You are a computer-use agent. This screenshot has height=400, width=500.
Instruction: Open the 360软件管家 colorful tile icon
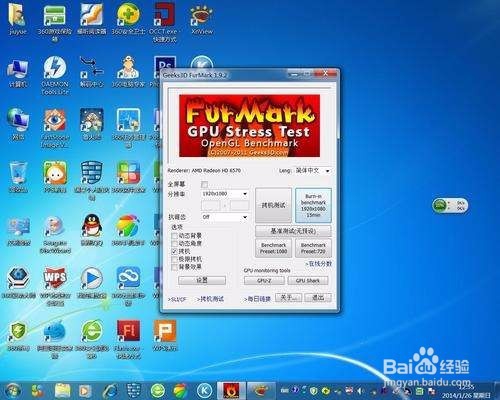128,177
